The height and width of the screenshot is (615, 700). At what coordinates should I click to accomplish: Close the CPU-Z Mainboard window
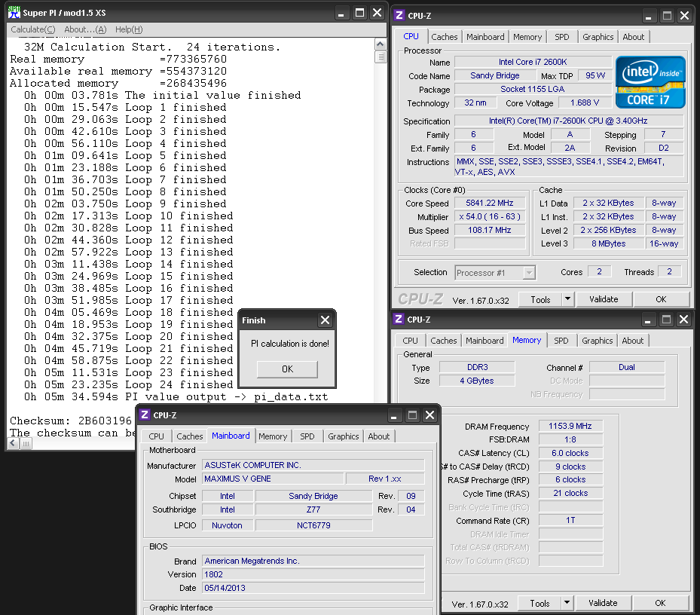pyautogui.click(x=429, y=415)
